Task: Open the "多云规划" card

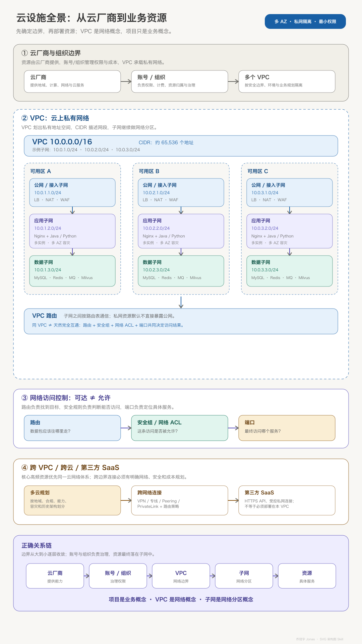Action: (x=72, y=500)
